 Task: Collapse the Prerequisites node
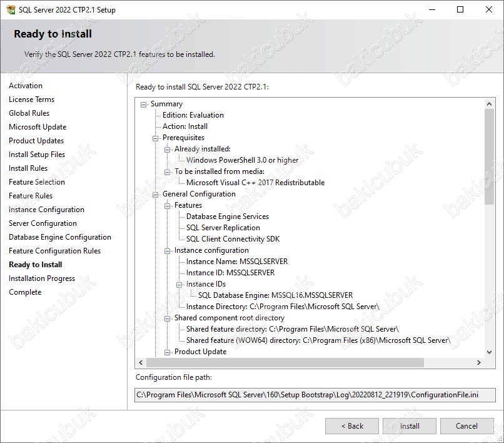click(x=155, y=138)
